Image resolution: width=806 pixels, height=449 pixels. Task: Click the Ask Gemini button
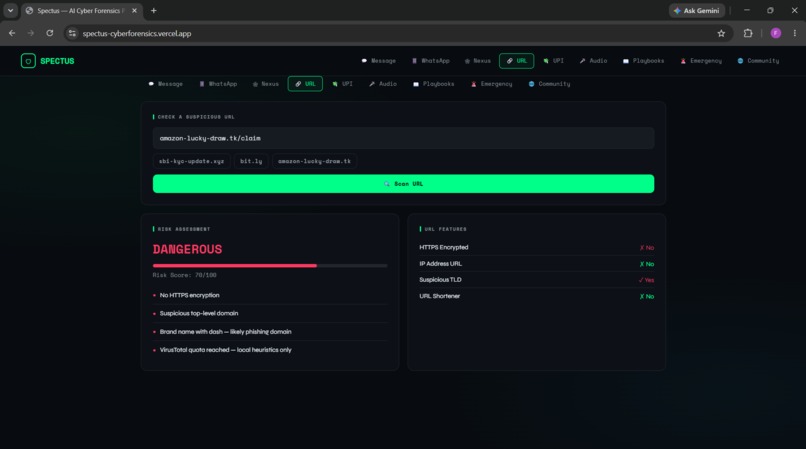click(x=697, y=10)
